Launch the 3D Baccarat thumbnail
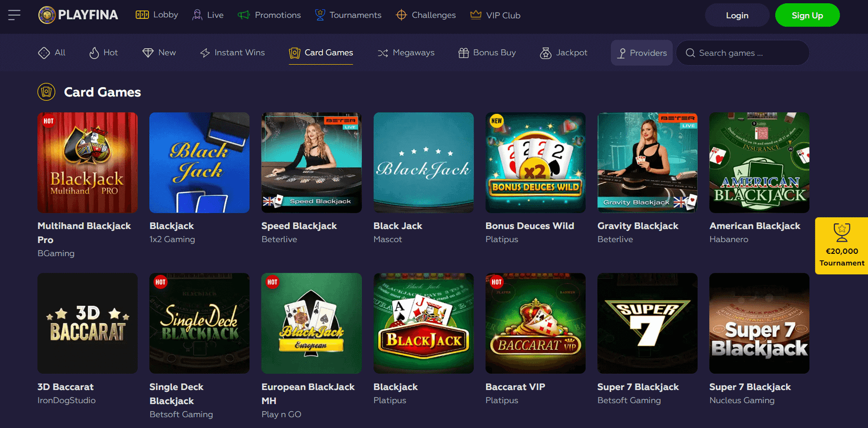868x428 pixels. (x=87, y=323)
